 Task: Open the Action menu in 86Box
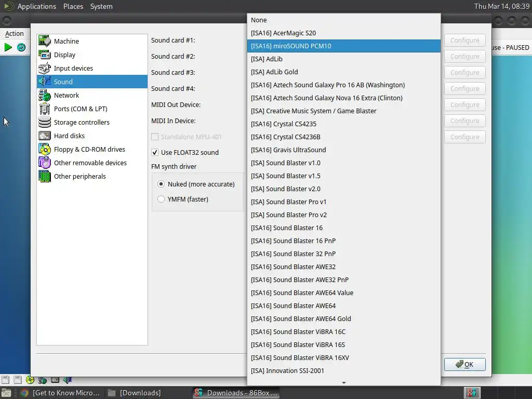pyautogui.click(x=14, y=33)
